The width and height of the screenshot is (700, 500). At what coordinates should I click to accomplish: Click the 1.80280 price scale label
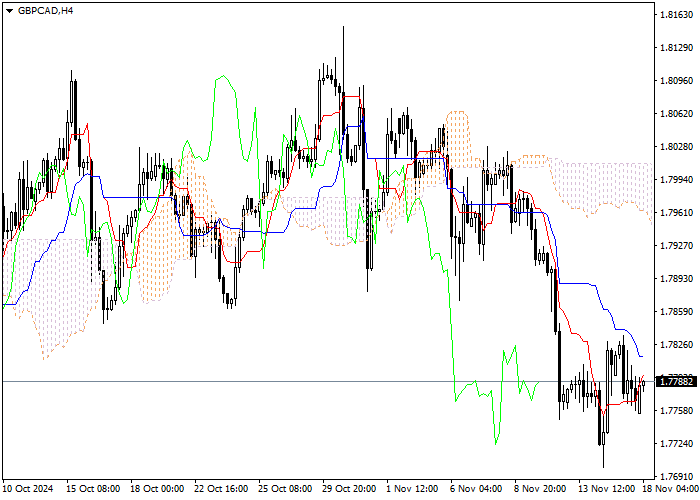pos(676,147)
